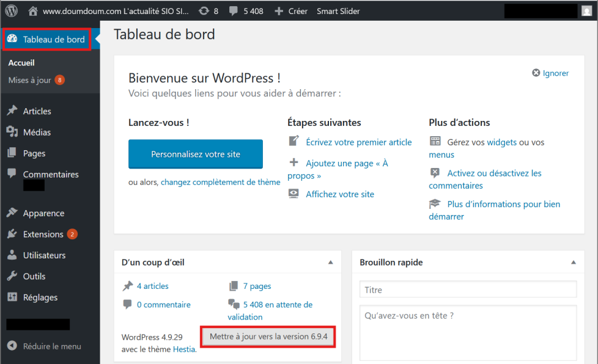This screenshot has width=598, height=364.
Task: Dismiss welcome panel with Ignorer
Action: pos(550,73)
